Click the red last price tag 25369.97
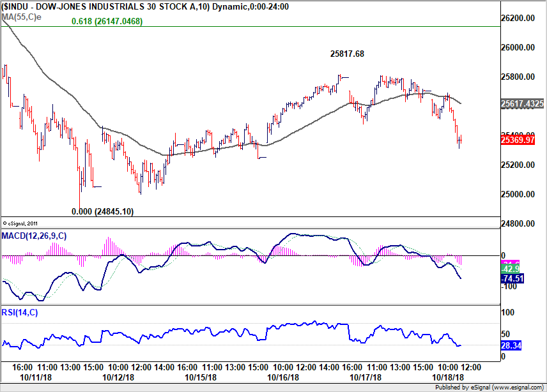Screen dimensions: 547x392 [x=518, y=140]
